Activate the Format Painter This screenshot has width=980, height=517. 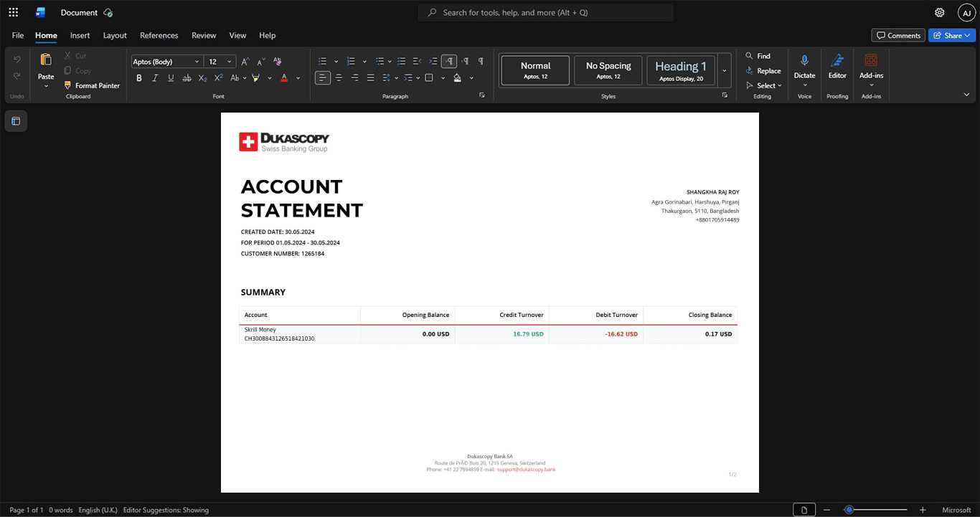[91, 85]
